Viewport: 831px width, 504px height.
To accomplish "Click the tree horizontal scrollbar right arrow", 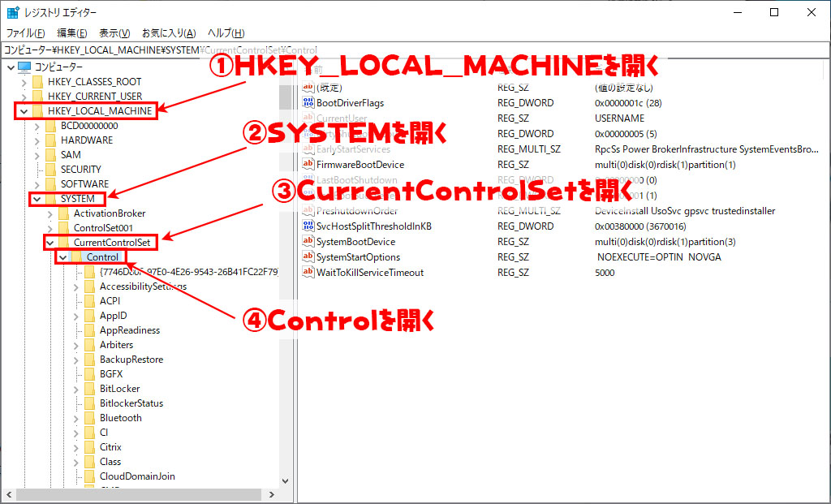I will pyautogui.click(x=271, y=494).
